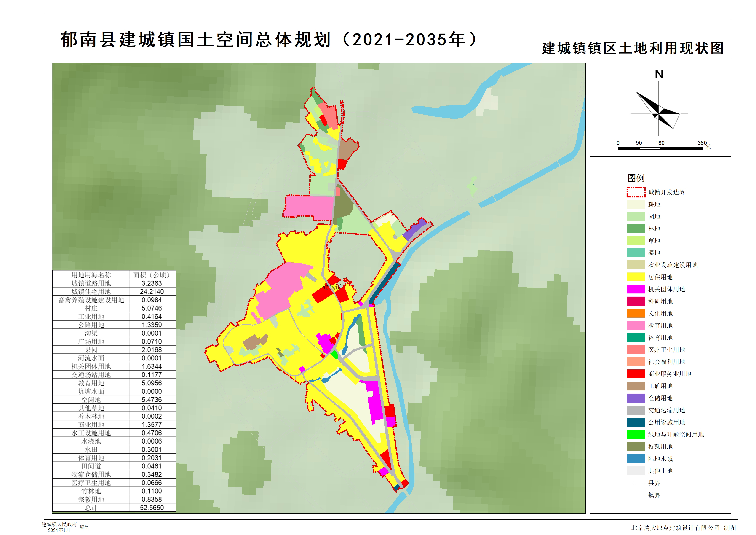This screenshot has width=756, height=535.
Task: Click the 交通场站用地 table row name
Action: [x=91, y=375]
